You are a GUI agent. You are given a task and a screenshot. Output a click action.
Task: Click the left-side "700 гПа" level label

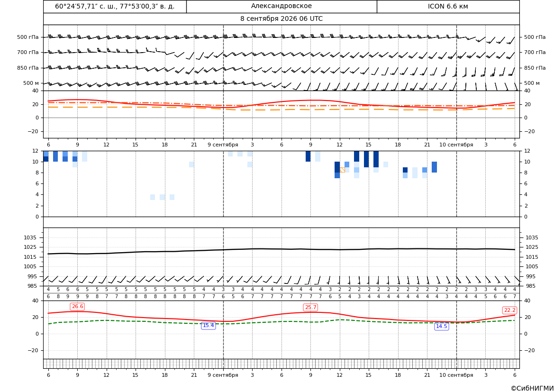28,52
